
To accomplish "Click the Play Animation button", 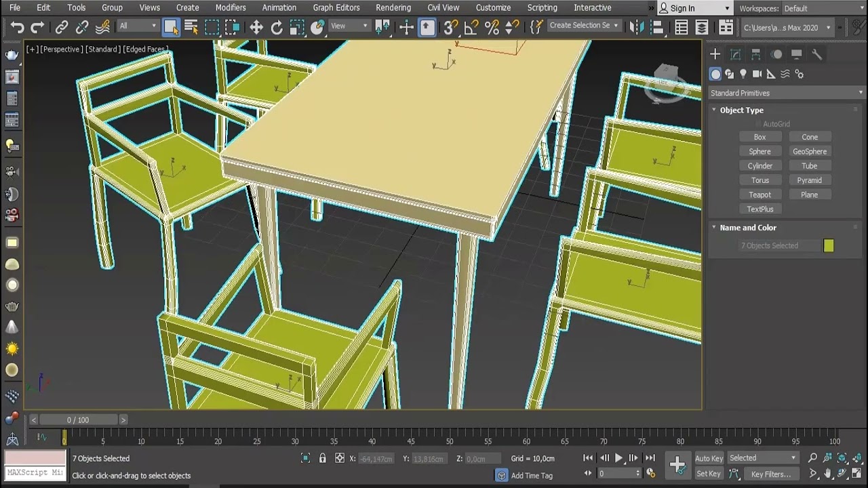I will click(618, 458).
